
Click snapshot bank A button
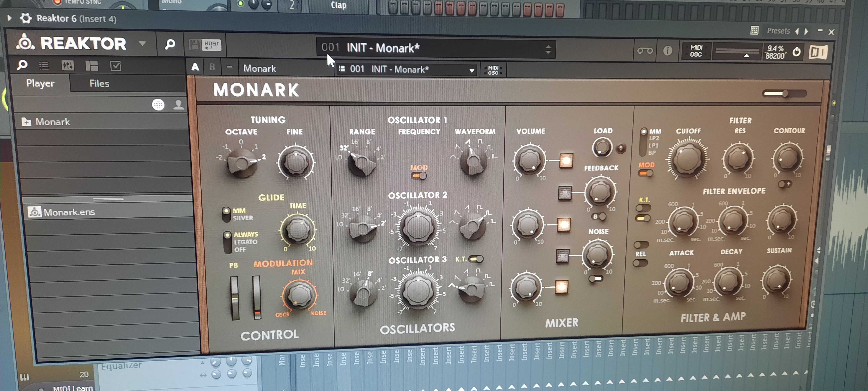click(x=195, y=67)
